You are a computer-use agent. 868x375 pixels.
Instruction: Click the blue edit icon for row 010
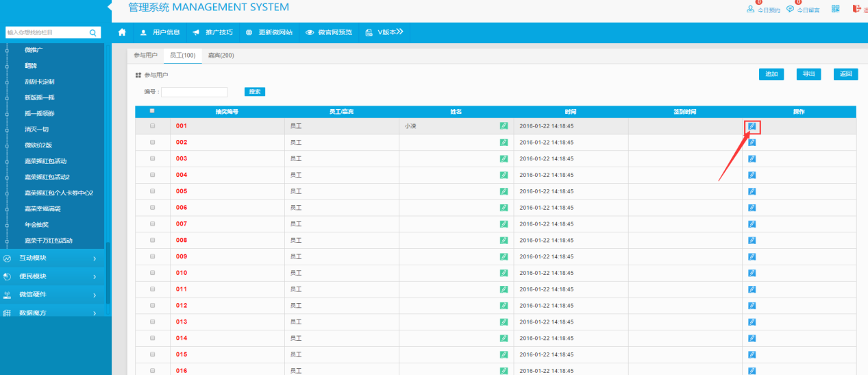(752, 273)
